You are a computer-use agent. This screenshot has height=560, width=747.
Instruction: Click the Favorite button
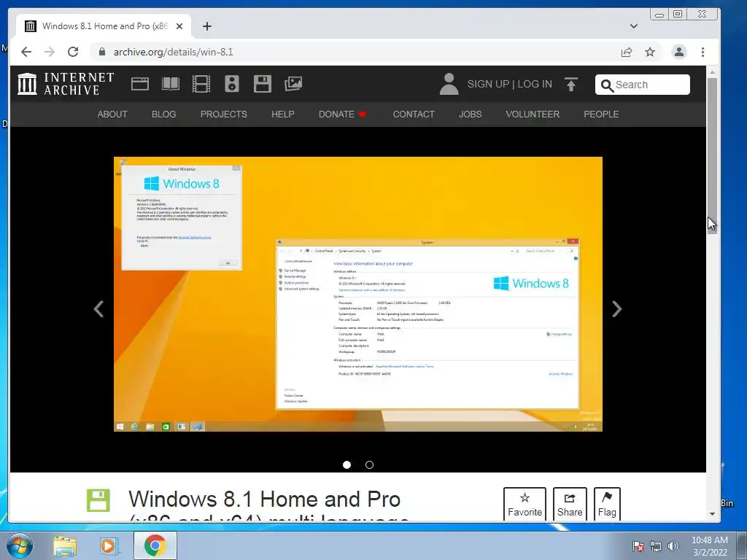[525, 505]
